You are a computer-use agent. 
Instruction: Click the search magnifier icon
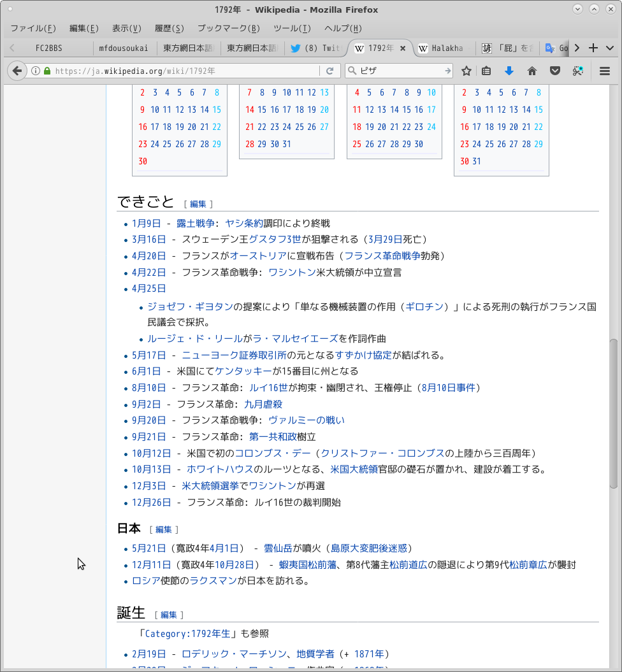(352, 71)
